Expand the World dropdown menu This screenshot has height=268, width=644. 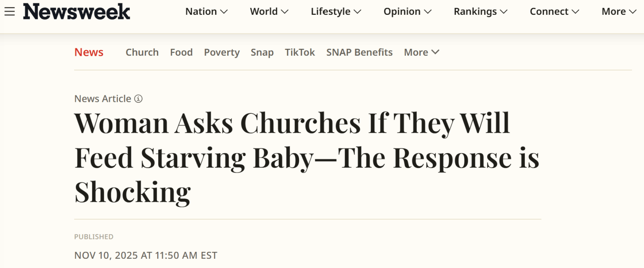[269, 12]
